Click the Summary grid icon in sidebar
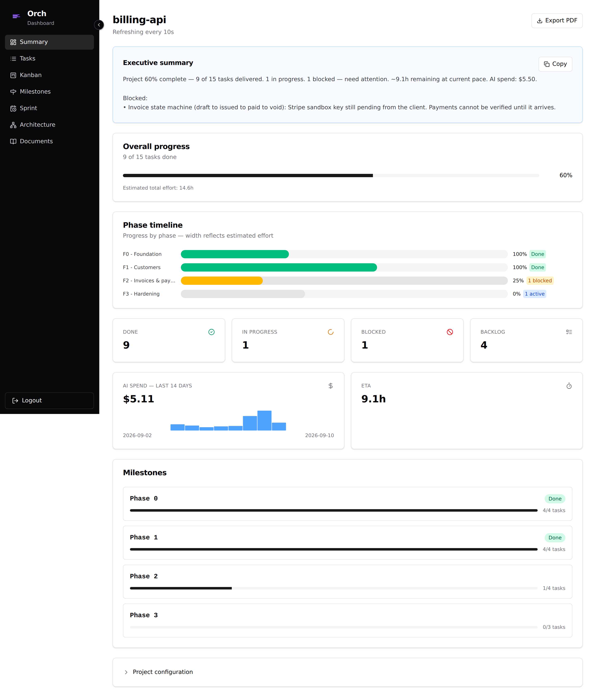 coord(13,42)
